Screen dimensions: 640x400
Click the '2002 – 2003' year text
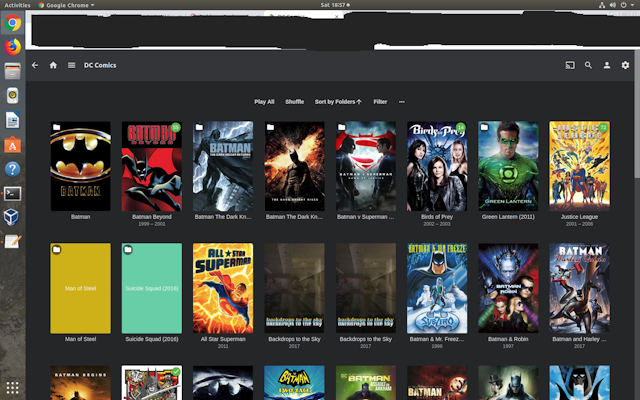[x=437, y=224]
